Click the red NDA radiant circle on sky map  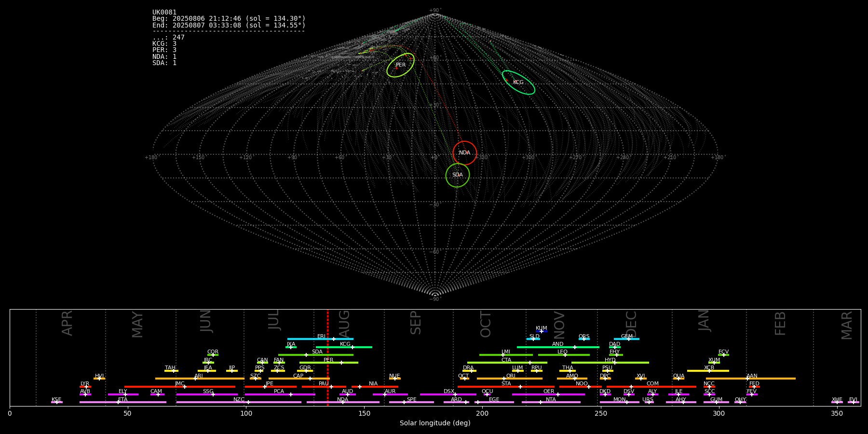(x=464, y=153)
